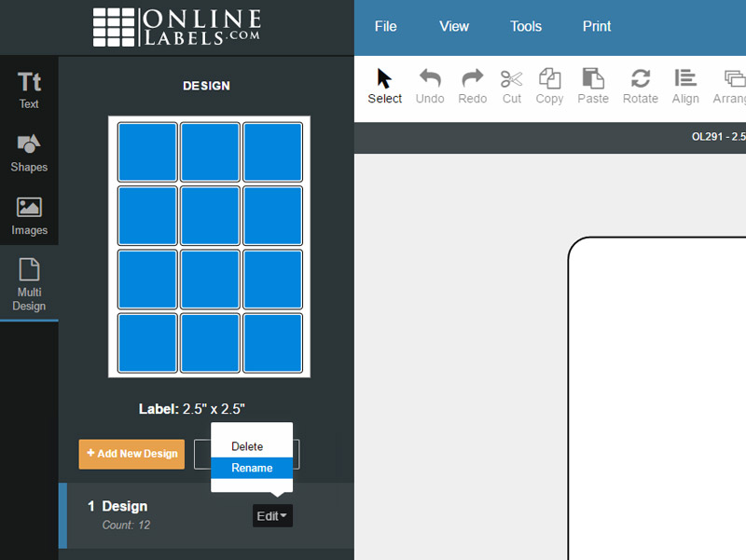Click the Add New Design button
The height and width of the screenshot is (560, 746).
tap(131, 454)
